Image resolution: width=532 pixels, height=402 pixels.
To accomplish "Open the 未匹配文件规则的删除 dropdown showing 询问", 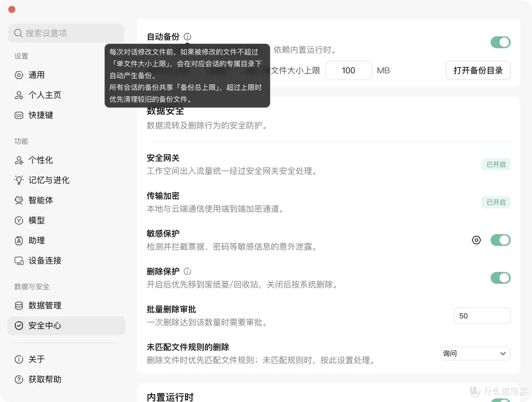I will pyautogui.click(x=475, y=354).
